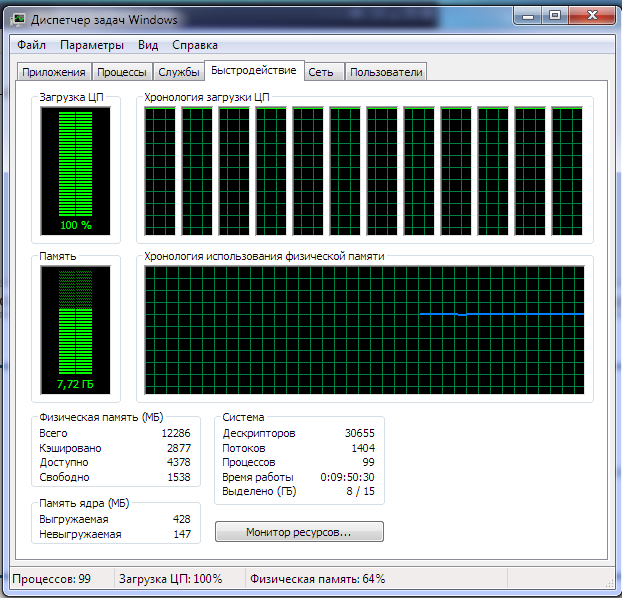Open the Вид menu
Image resolution: width=622 pixels, height=598 pixels.
pyautogui.click(x=148, y=45)
